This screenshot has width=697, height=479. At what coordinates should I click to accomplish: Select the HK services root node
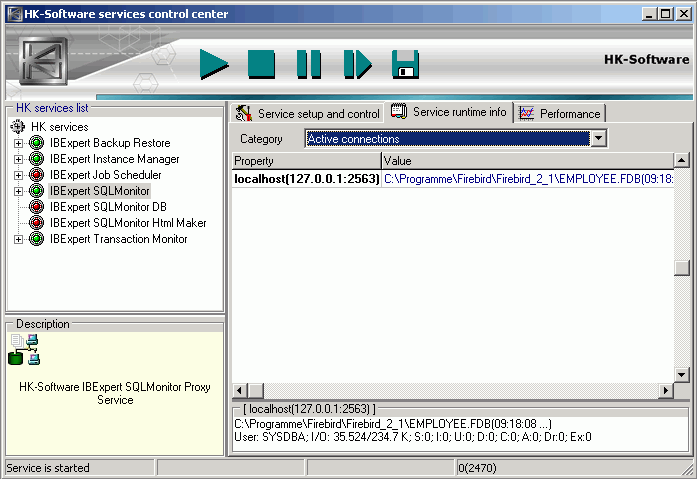pos(60,127)
